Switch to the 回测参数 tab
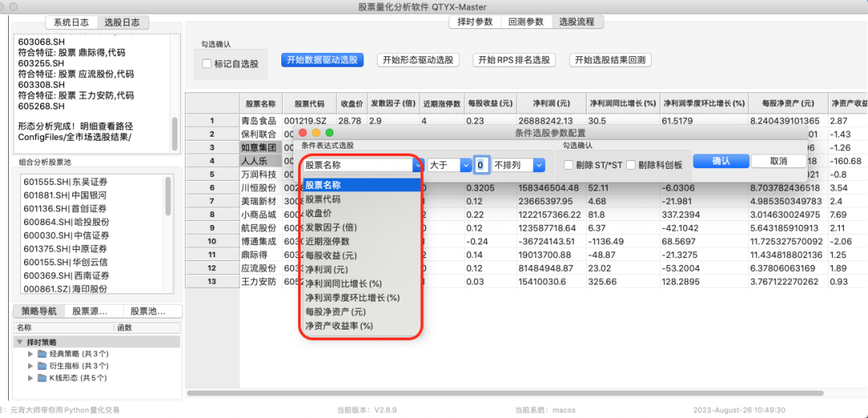The height and width of the screenshot is (418, 868). point(526,22)
